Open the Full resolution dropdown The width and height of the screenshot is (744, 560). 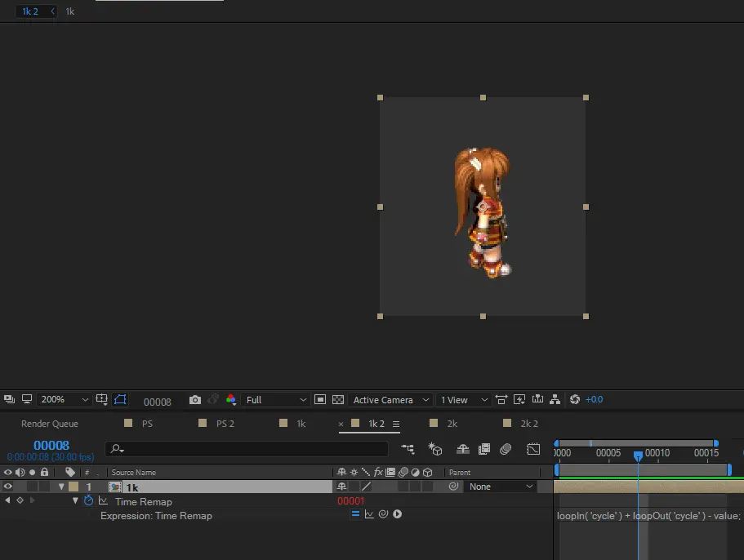click(275, 400)
